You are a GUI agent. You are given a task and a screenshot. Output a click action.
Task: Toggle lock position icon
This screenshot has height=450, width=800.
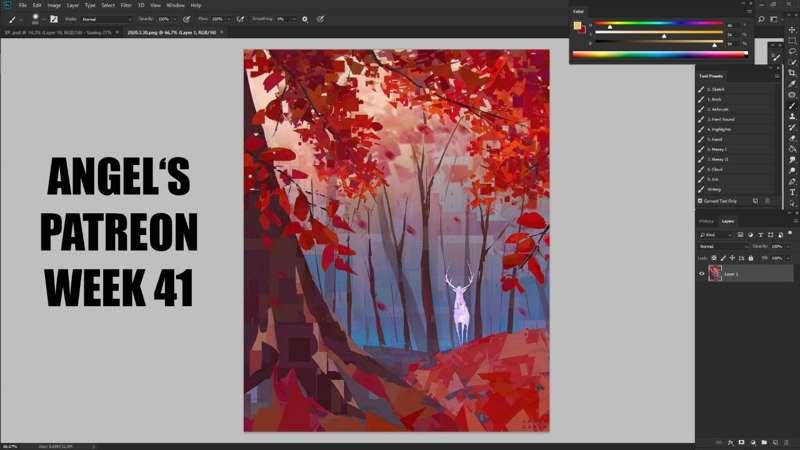coord(732,258)
